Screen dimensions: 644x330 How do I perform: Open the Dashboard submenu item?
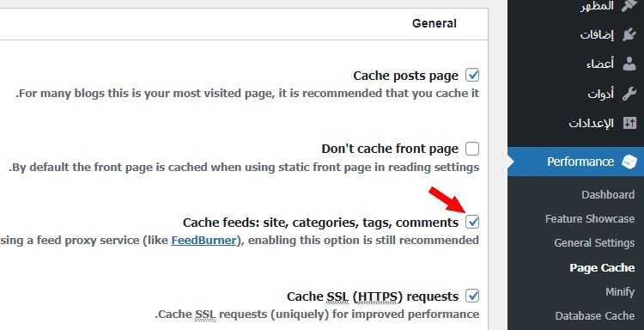(608, 194)
